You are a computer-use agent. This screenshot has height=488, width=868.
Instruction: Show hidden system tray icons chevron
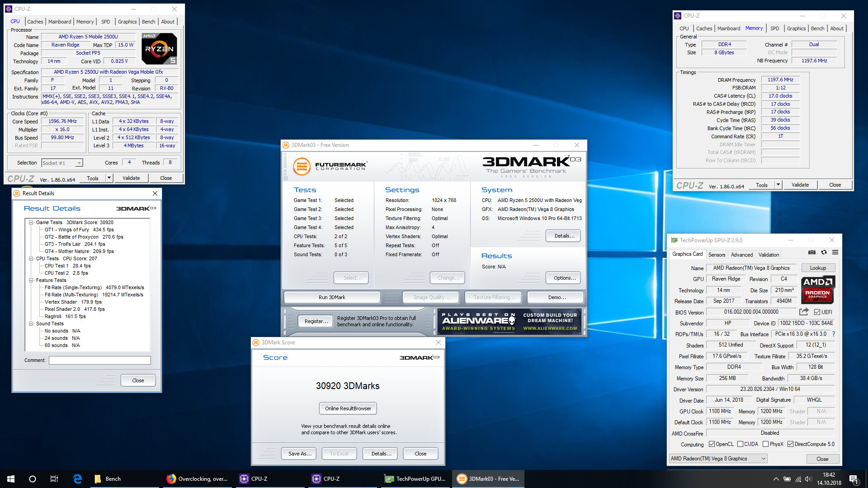tap(776, 479)
